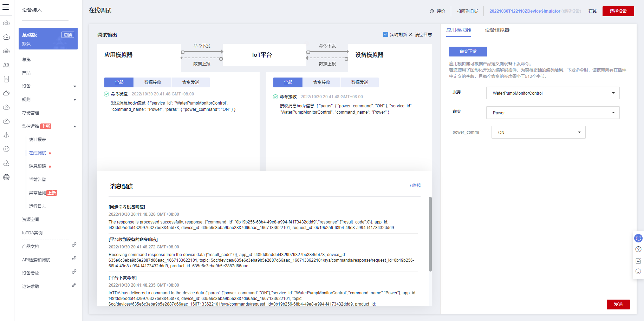
Task: Click the 清空日志 link
Action: (x=423, y=35)
